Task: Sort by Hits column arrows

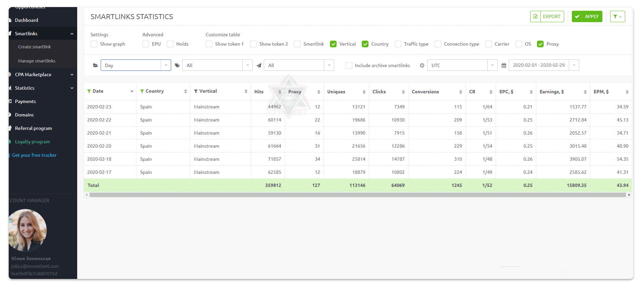Action: [280, 92]
